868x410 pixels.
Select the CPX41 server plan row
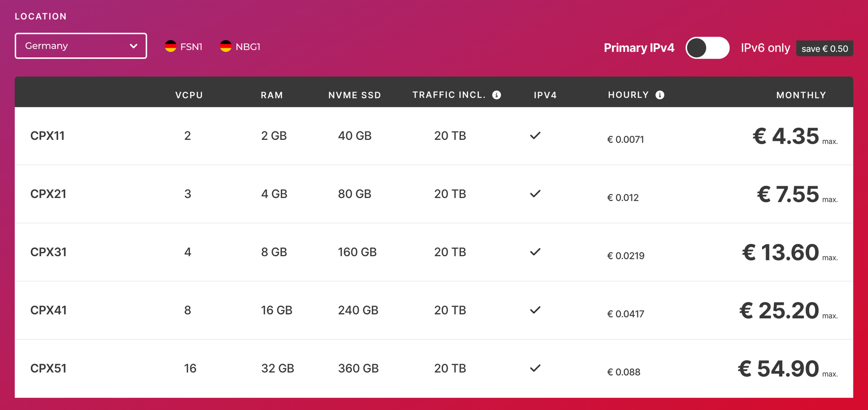click(49, 310)
